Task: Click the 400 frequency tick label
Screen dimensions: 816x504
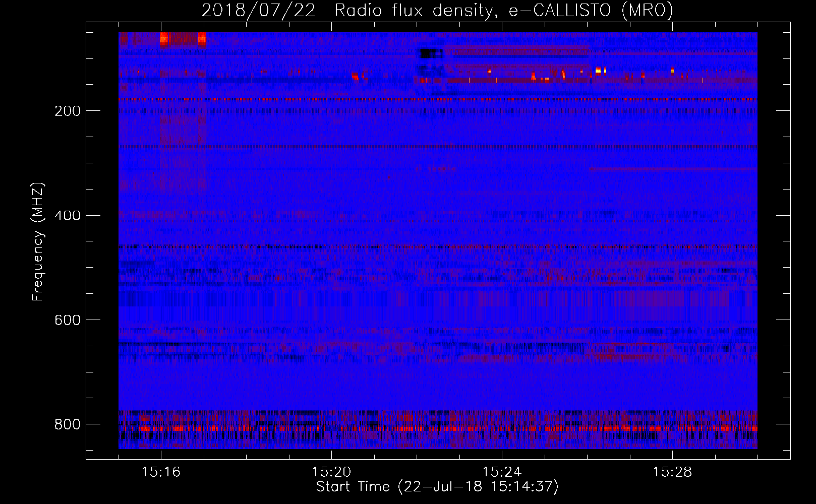Action: tap(67, 216)
